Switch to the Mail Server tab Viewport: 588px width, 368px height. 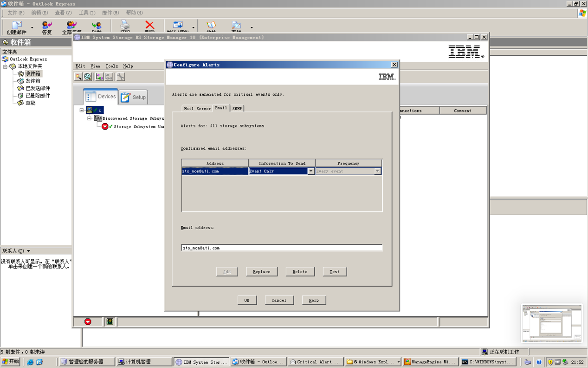[x=197, y=108]
